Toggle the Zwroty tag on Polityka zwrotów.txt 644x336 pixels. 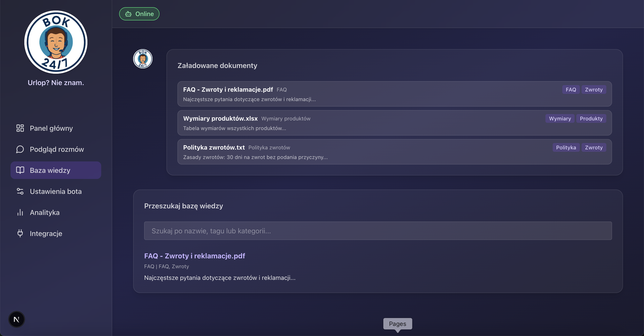(x=594, y=147)
